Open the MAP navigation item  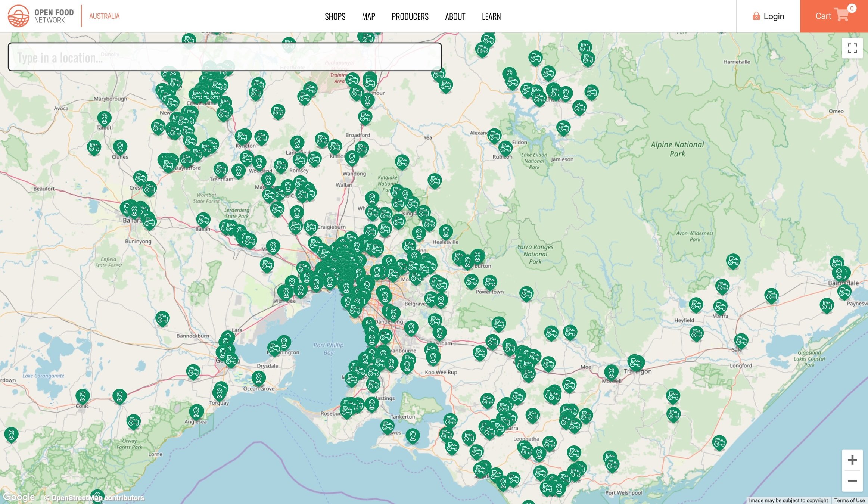(x=368, y=16)
